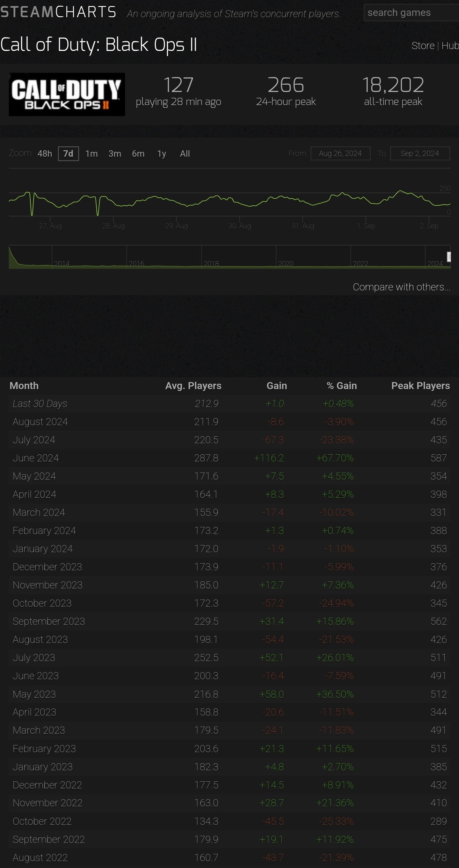Click peak value 515 for February 2023
Image resolution: width=459 pixels, height=868 pixels.
coord(438,749)
